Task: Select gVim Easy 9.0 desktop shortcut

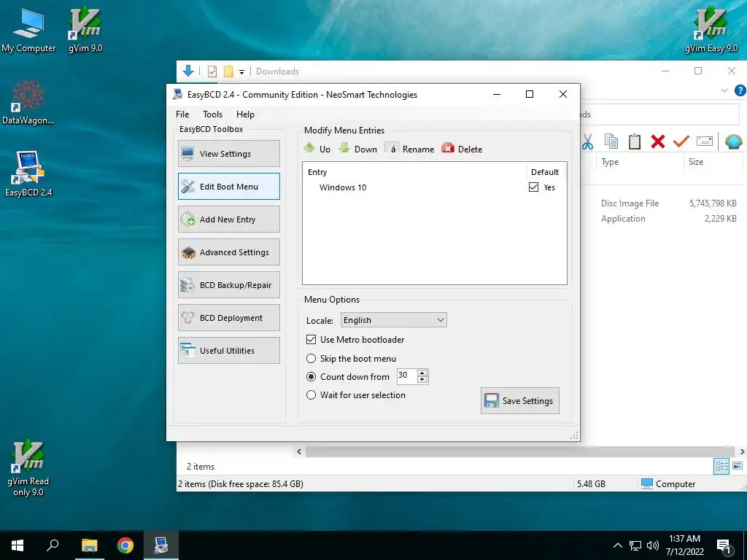Action: pyautogui.click(x=711, y=29)
